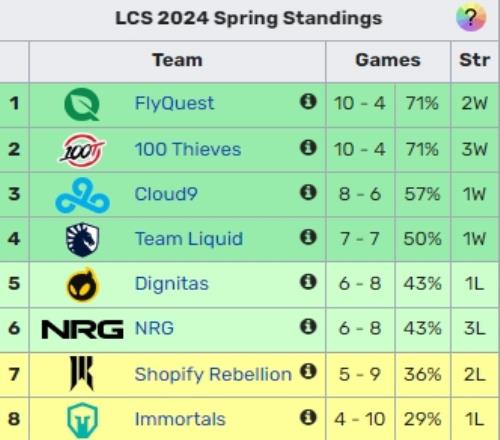Follow the Dignitas team link
The image size is (500, 440).
(x=172, y=284)
